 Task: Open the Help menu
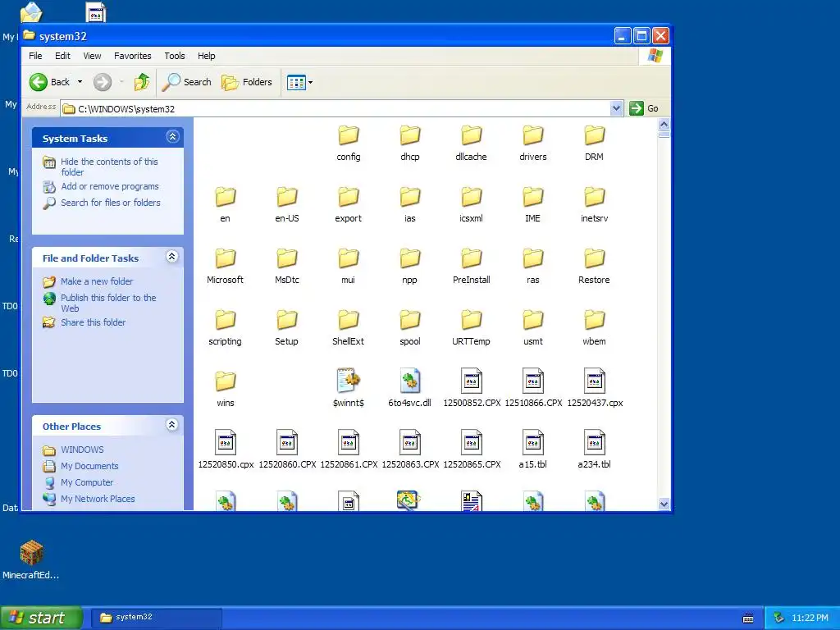206,56
